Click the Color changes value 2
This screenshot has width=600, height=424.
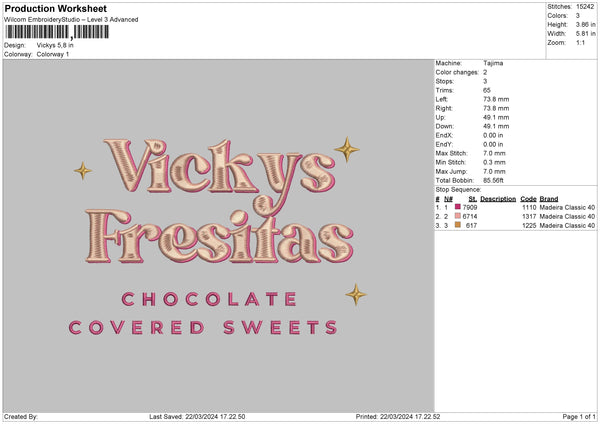click(x=485, y=72)
